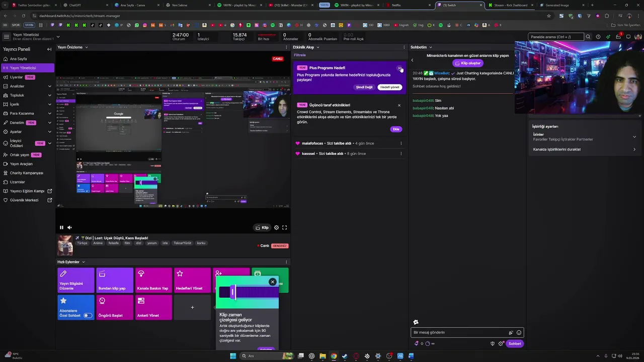This screenshot has width=644, height=362.
Task: Dismiss Üçüncü taraf etkinlikleri card
Action: click(399, 105)
